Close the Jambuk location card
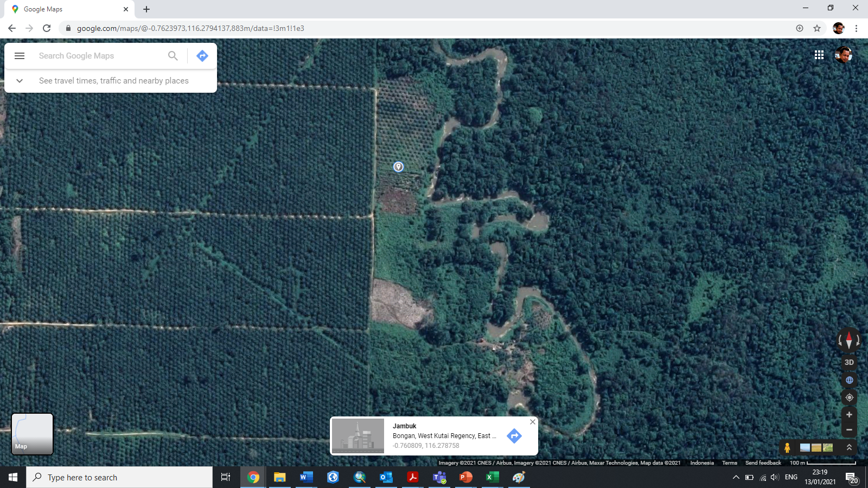 [x=533, y=422]
